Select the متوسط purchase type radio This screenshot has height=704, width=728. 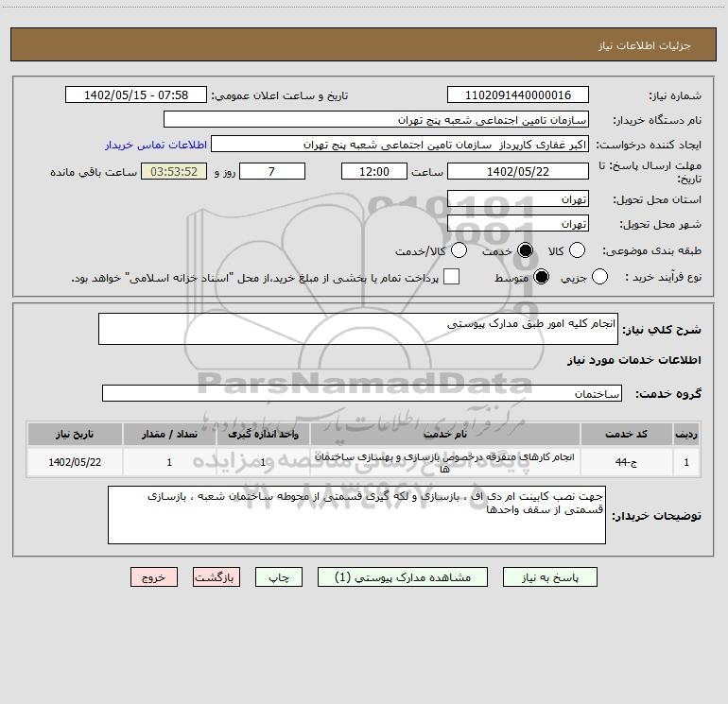[x=541, y=277]
